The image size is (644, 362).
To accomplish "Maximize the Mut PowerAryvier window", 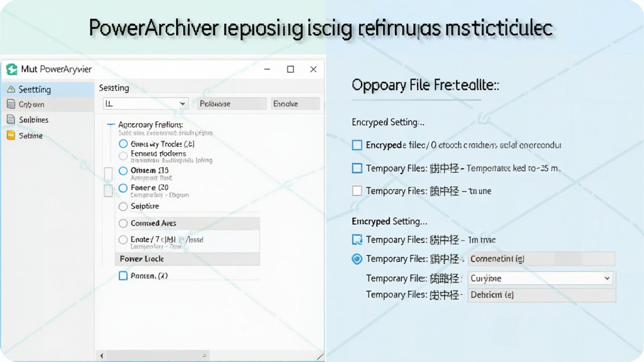I will (291, 69).
